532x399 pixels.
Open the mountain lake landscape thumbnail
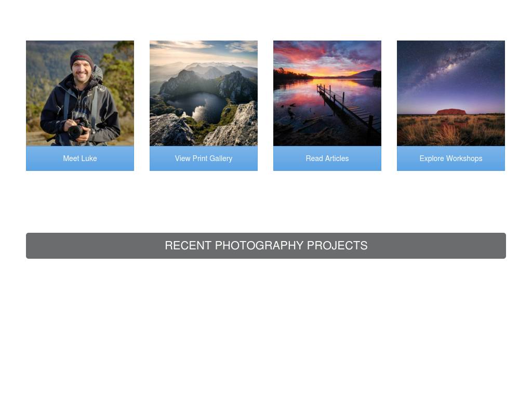[204, 94]
